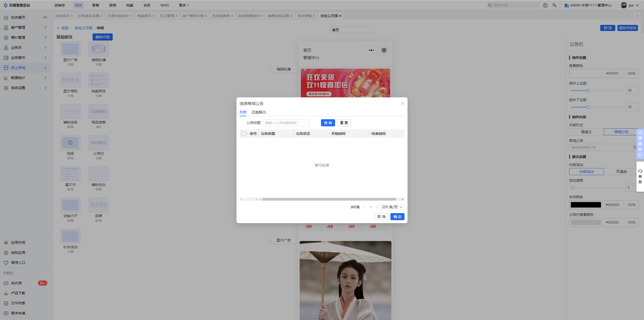The width and height of the screenshot is (644, 320).
Task: Click the language translate icon
Action: coord(554,5)
